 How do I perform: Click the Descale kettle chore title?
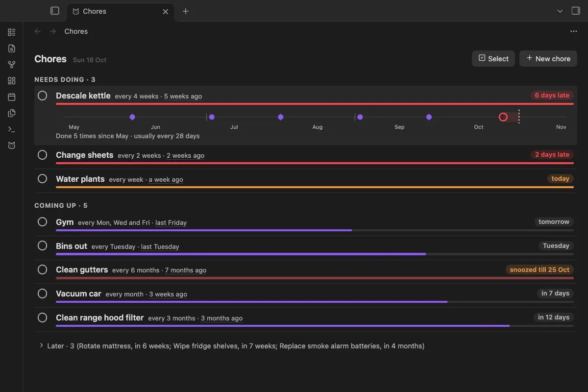(x=83, y=96)
